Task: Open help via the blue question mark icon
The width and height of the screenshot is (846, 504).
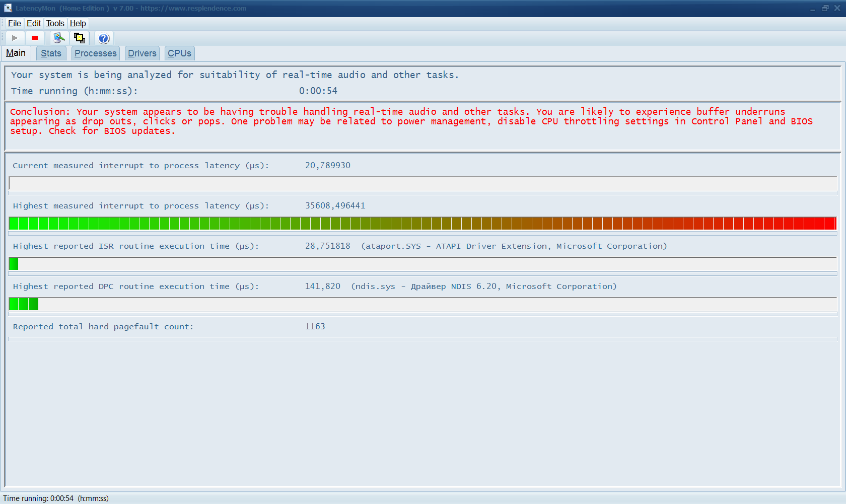Action: [x=104, y=38]
